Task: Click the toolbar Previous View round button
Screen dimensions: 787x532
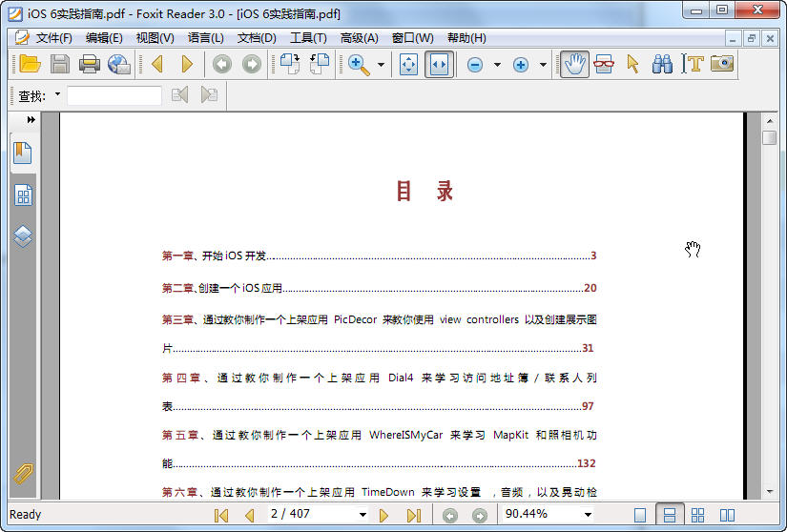Action: [222, 64]
